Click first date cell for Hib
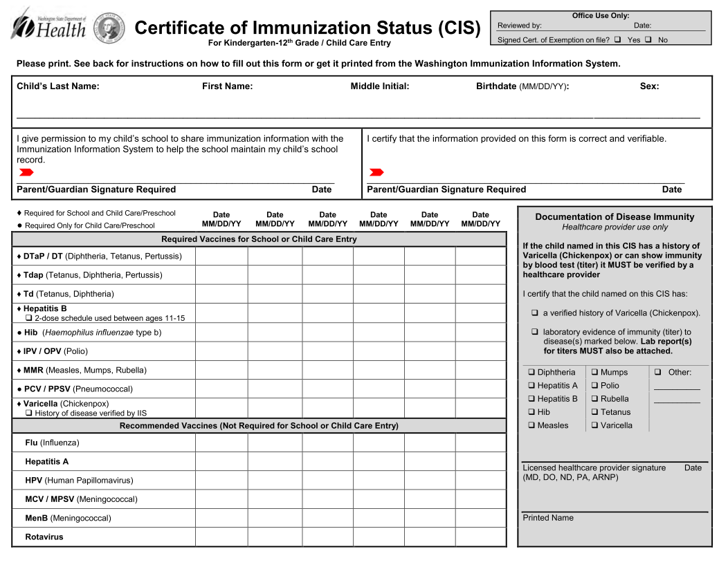Image resolution: width=728 pixels, height=567 pixels. (x=221, y=332)
